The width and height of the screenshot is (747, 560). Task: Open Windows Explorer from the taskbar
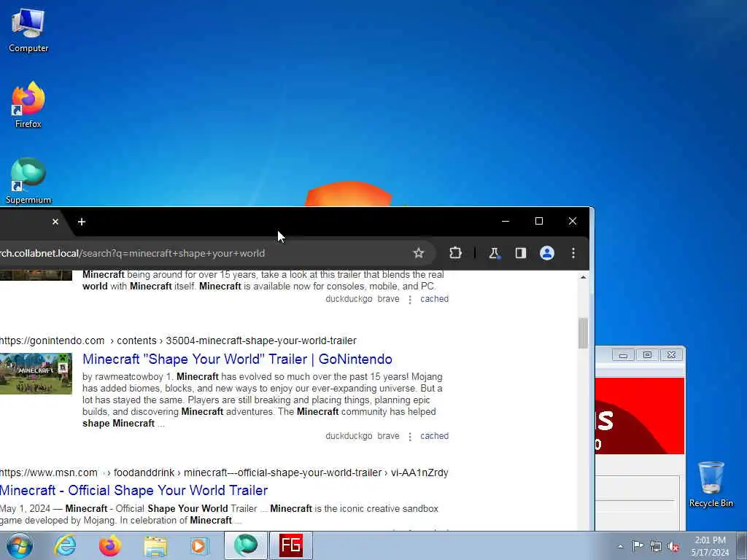155,545
